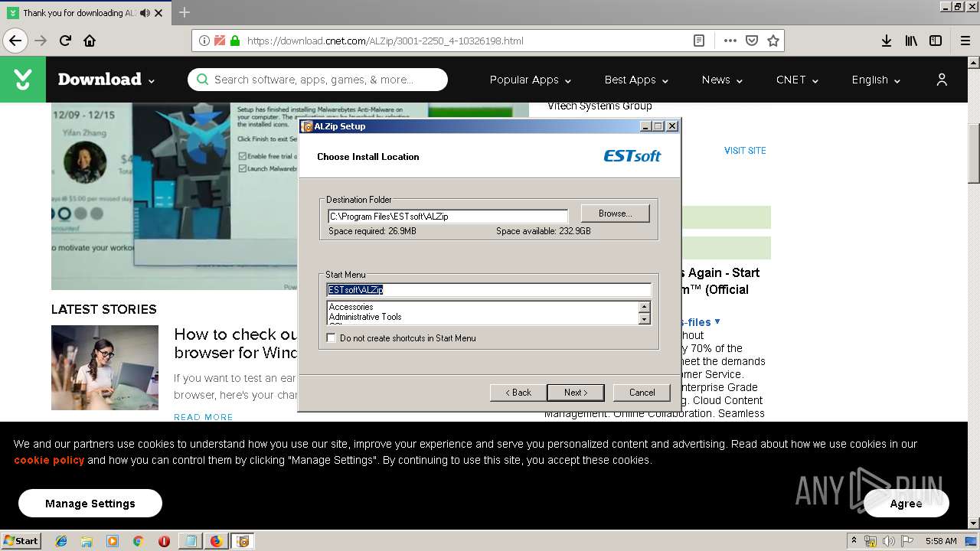Image resolution: width=980 pixels, height=551 pixels.
Task: Click Next in ALZip Setup
Action: 576,393
